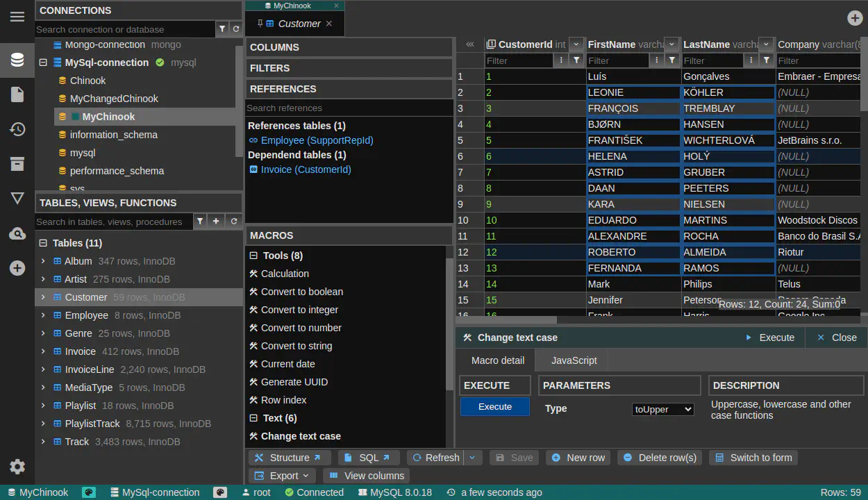Open the archive sidebar icon

(17, 164)
